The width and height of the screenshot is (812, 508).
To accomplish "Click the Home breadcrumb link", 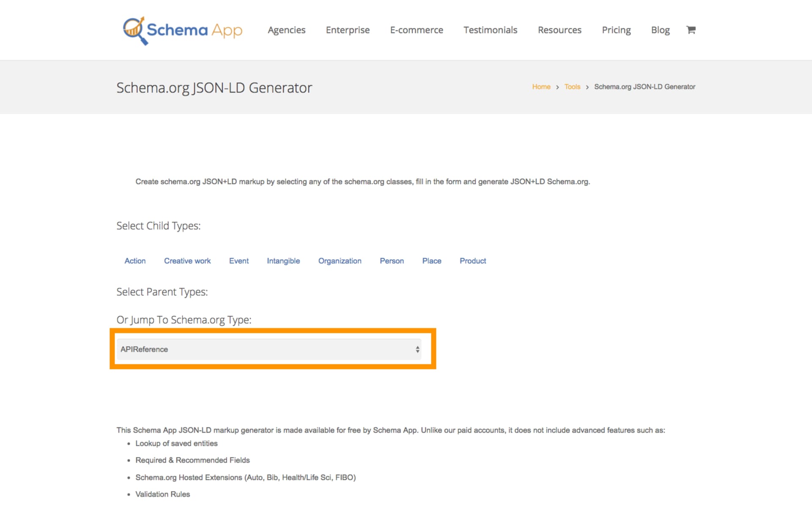I will tap(541, 87).
